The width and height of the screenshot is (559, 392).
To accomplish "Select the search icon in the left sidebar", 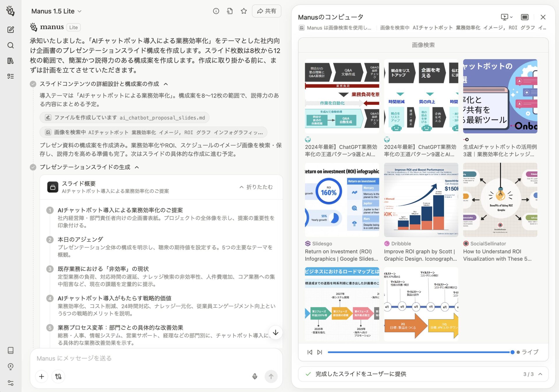I will (11, 46).
